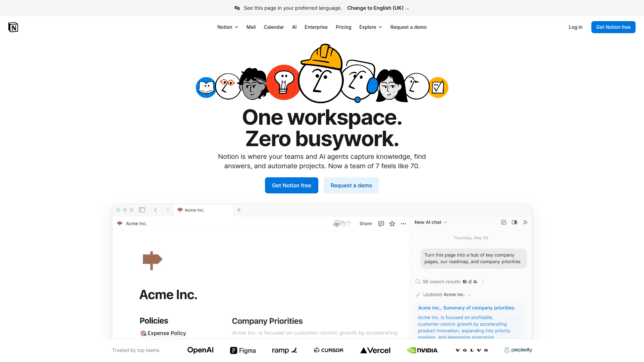Click the Policies heading
This screenshot has width=644, height=362.
coord(154,321)
